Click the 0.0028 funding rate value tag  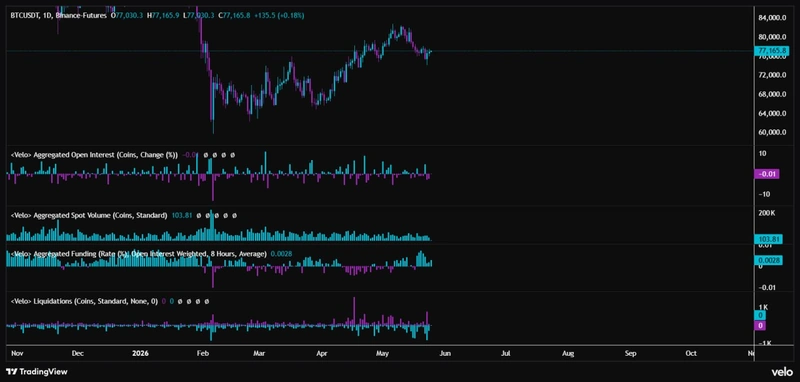[767, 260]
